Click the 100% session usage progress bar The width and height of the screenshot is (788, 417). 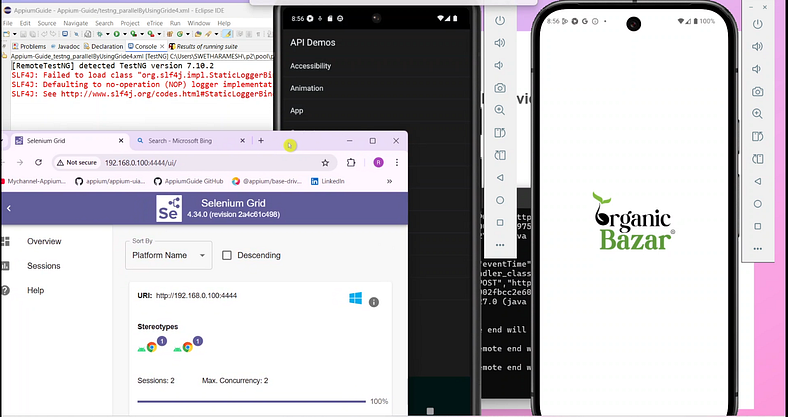click(x=252, y=401)
